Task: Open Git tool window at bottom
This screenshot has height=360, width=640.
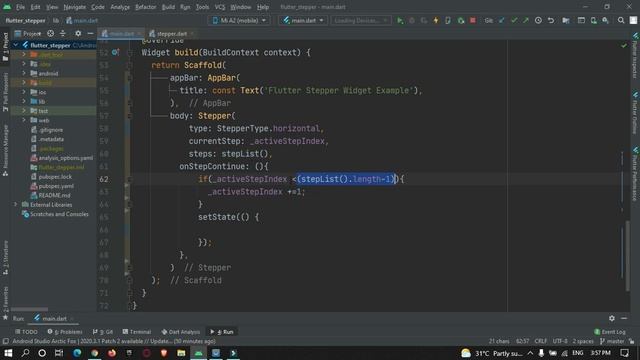Action: (103, 332)
